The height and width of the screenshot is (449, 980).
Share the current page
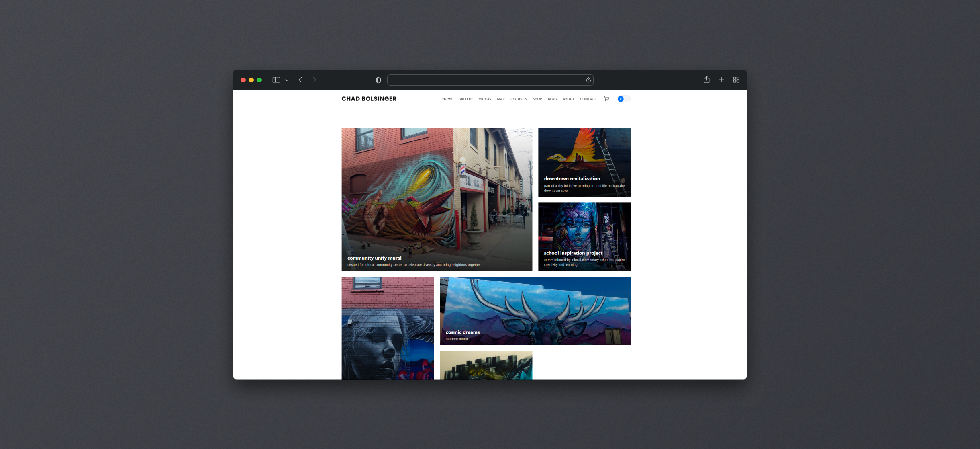[x=706, y=80]
